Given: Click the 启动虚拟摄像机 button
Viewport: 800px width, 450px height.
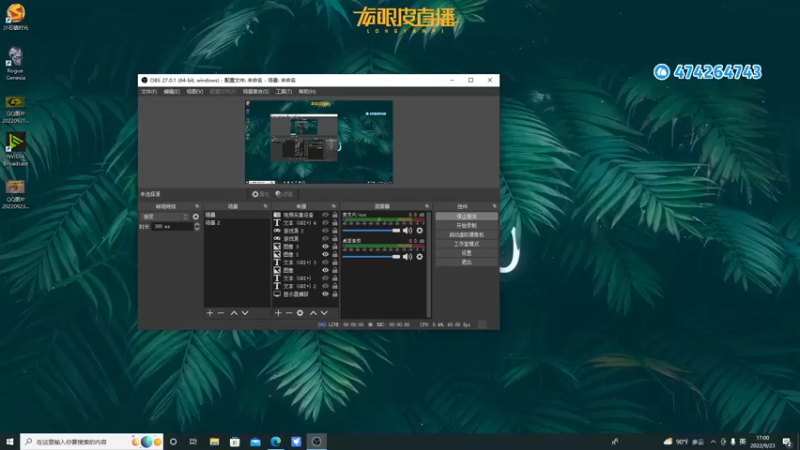Looking at the screenshot, I should click(466, 235).
